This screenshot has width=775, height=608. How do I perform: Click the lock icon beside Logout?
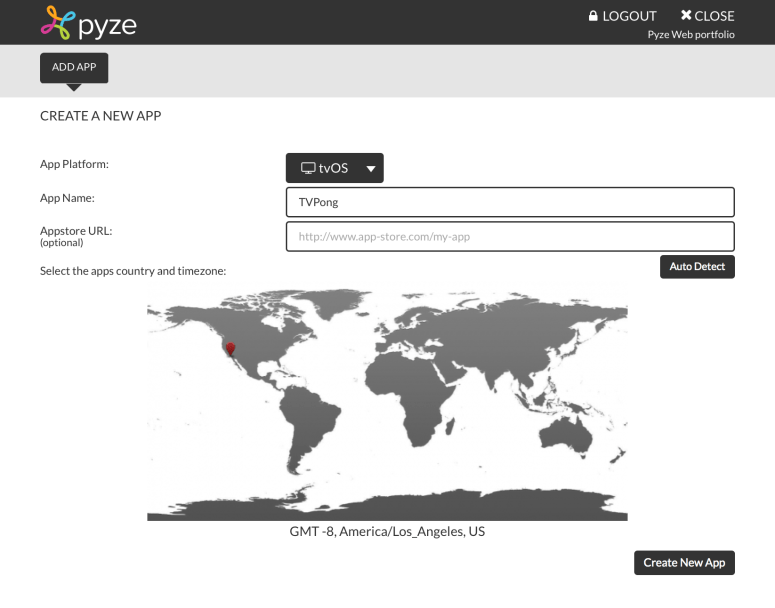tap(593, 16)
